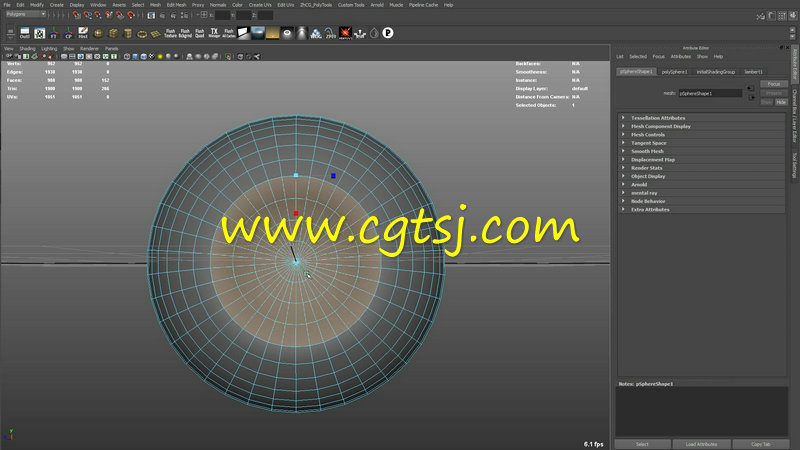
Task: Expand Displacement Map section
Action: click(x=702, y=160)
